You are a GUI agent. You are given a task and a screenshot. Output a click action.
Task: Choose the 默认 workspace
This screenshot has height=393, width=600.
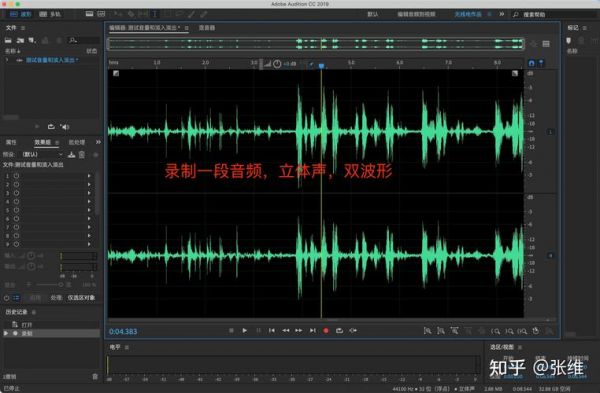click(x=372, y=14)
